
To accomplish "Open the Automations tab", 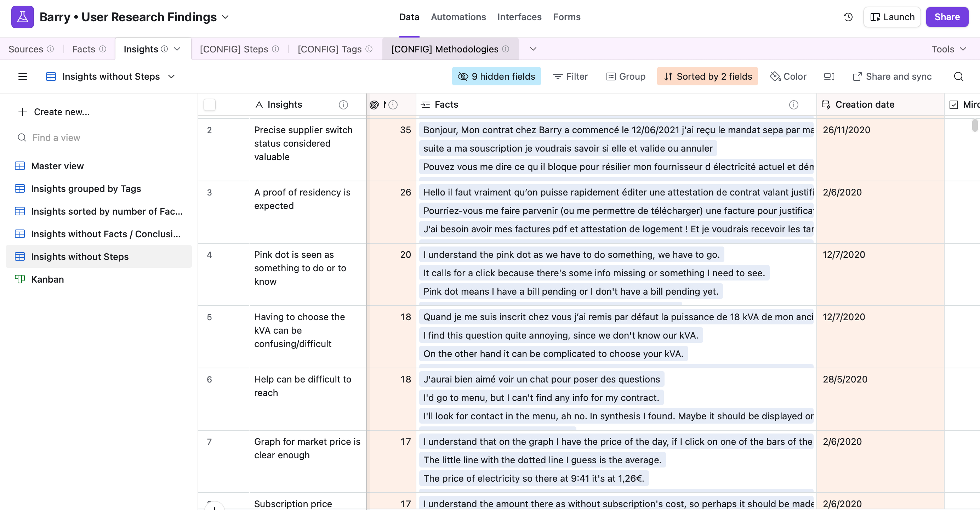I will point(458,17).
